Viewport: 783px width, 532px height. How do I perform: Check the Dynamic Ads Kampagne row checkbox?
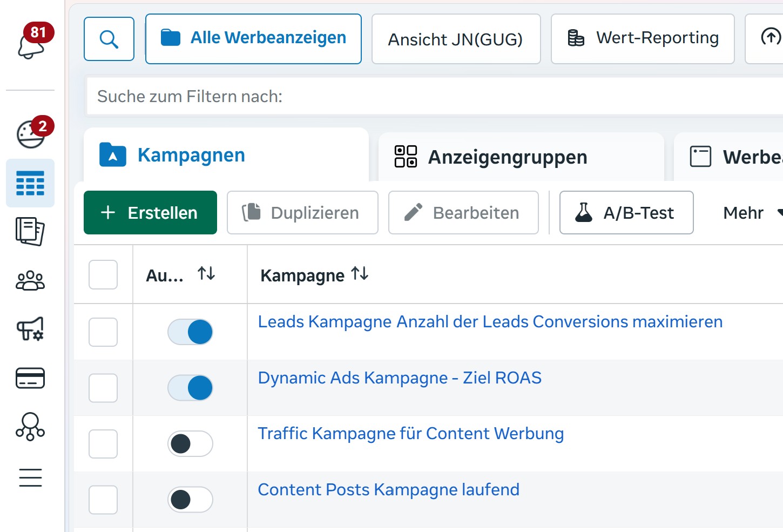(x=103, y=388)
